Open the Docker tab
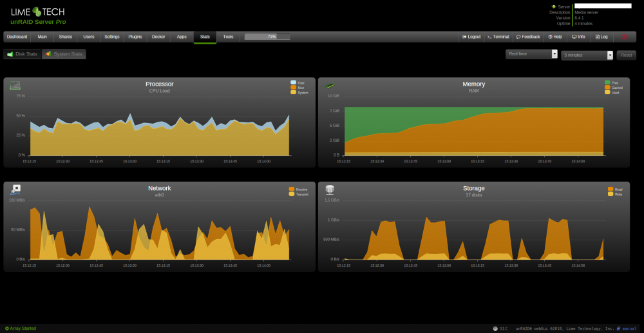 (158, 37)
